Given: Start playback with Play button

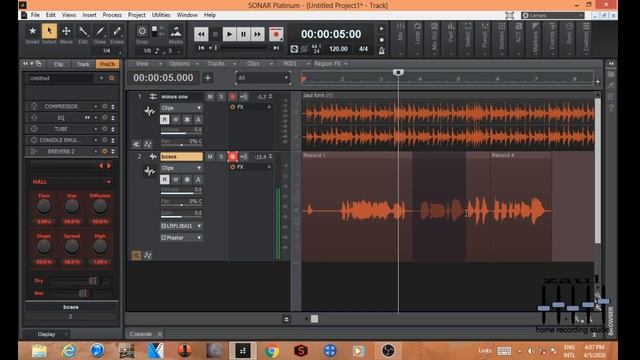Looking at the screenshot, I should click(229, 34).
